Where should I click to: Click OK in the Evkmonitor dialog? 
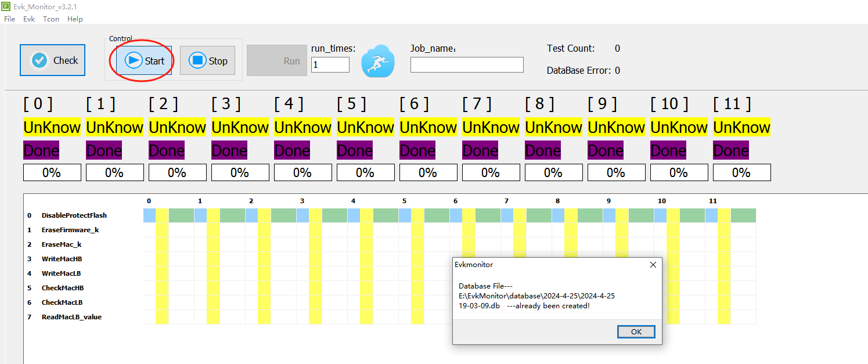(636, 331)
